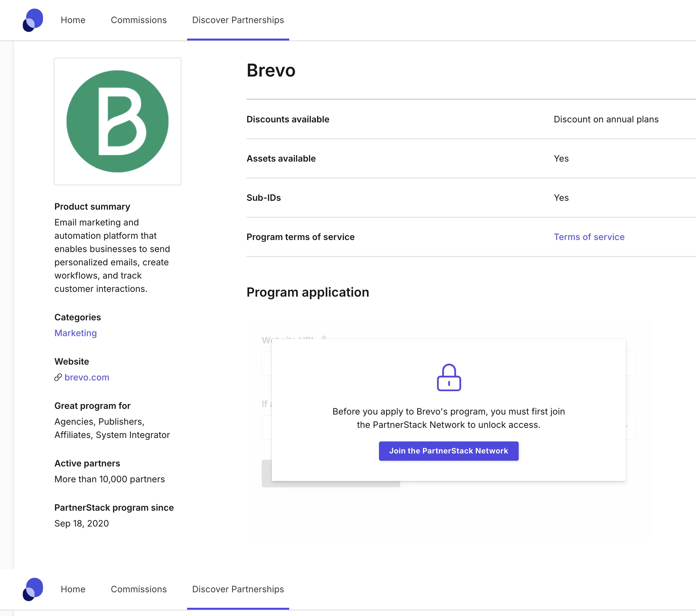
Task: Join the PartnerStack Network
Action: [x=449, y=451]
